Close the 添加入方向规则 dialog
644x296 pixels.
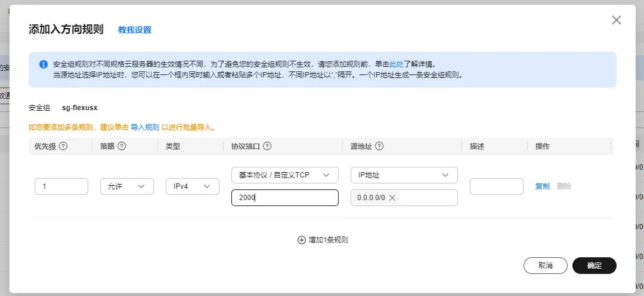click(617, 20)
